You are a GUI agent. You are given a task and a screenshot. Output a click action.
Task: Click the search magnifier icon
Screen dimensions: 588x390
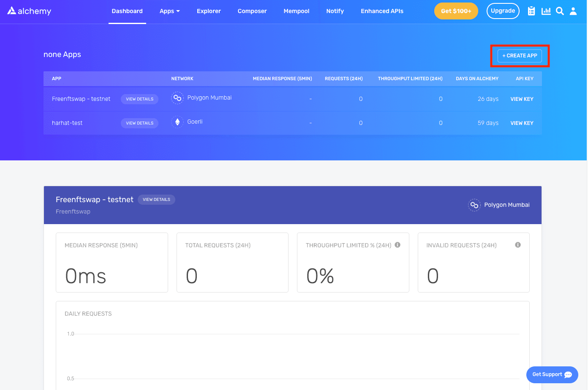(x=560, y=11)
